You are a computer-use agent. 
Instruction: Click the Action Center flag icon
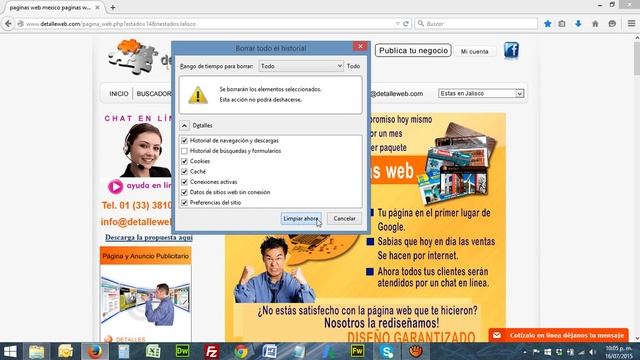536,352
